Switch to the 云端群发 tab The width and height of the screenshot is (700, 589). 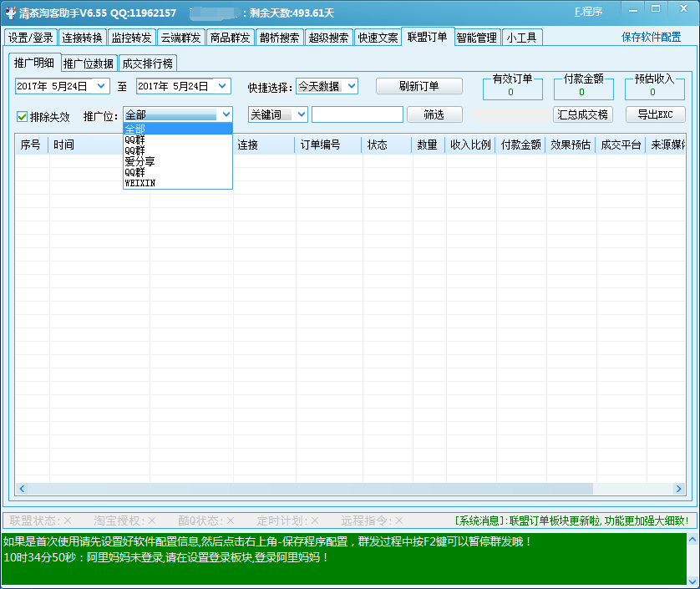pos(180,38)
